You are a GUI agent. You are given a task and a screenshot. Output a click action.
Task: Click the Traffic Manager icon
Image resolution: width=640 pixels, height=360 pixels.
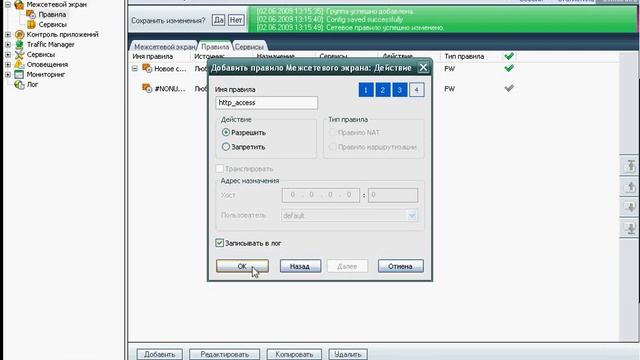tap(19, 44)
